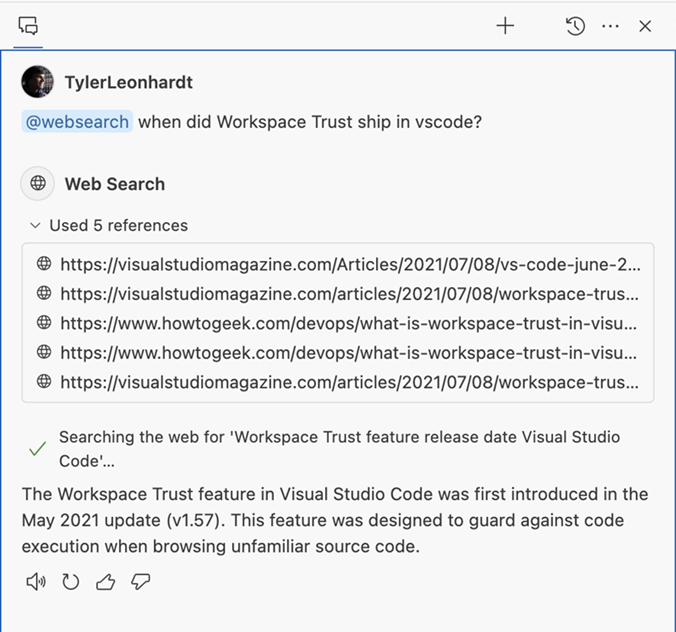Open chat history clock icon

(575, 27)
